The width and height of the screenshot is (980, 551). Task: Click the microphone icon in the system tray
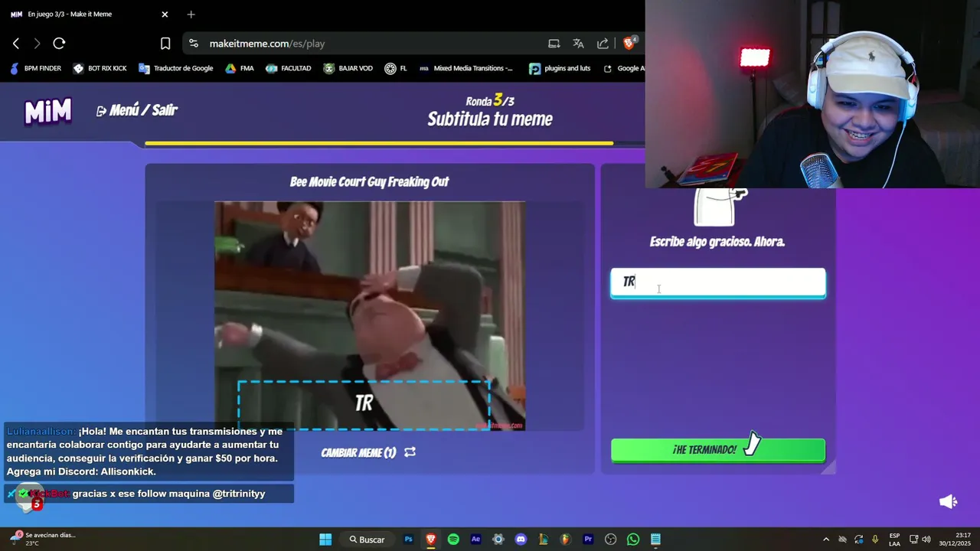(x=875, y=540)
